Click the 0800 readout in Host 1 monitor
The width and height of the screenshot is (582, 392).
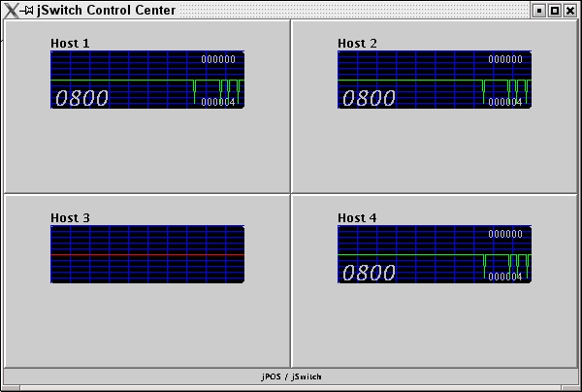(81, 98)
